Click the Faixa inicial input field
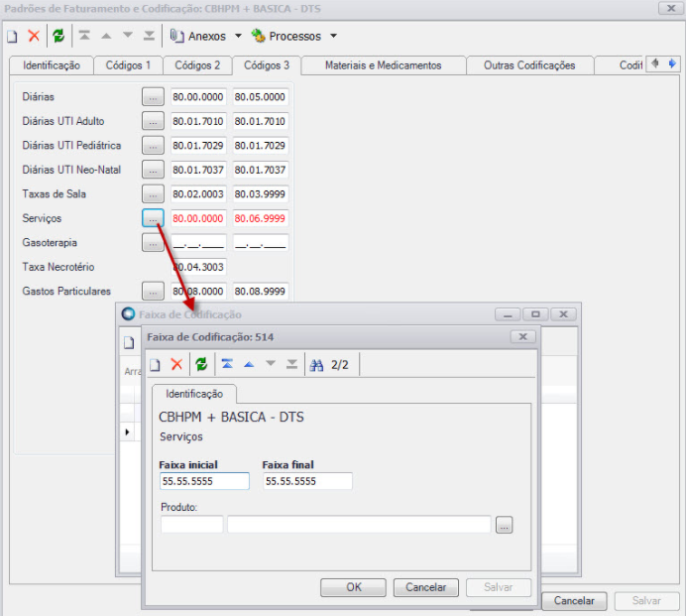686x616 pixels. click(204, 481)
